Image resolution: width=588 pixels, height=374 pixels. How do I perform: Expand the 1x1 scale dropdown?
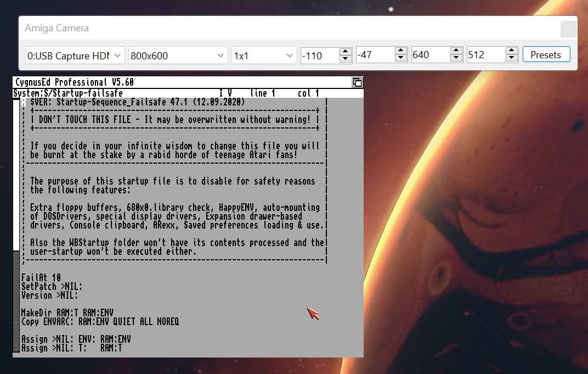(264, 55)
